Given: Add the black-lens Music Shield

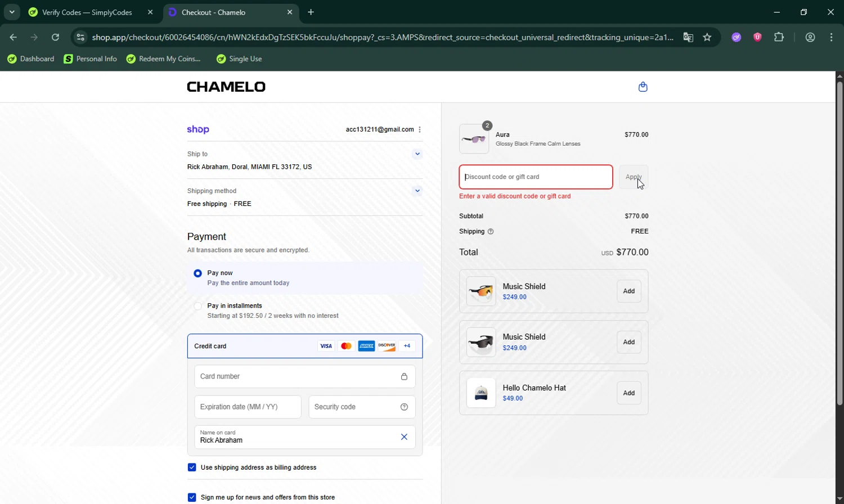Looking at the screenshot, I should [629, 342].
